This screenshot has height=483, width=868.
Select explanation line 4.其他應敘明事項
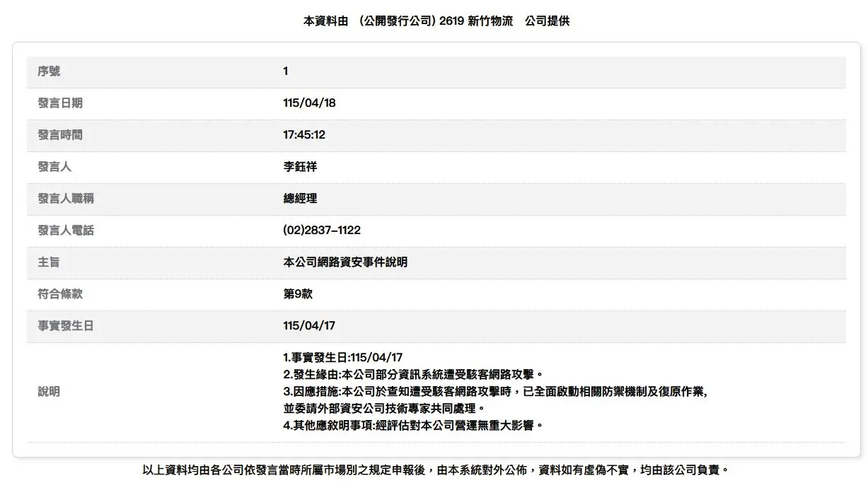(x=413, y=426)
